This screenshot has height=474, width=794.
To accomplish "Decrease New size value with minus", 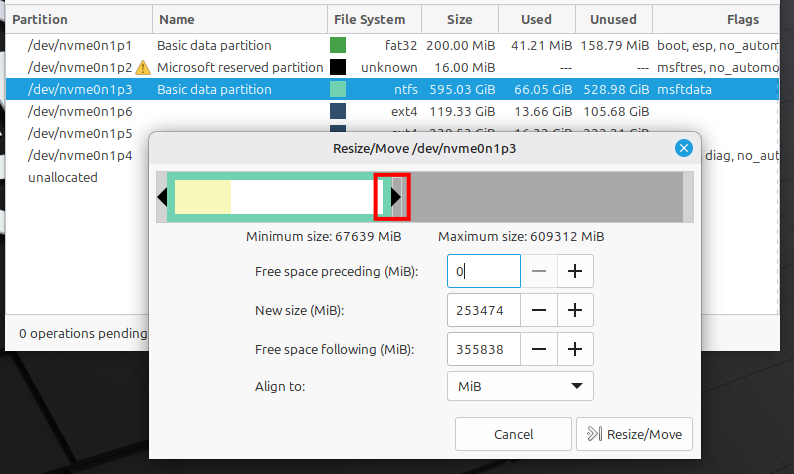I will [x=539, y=310].
